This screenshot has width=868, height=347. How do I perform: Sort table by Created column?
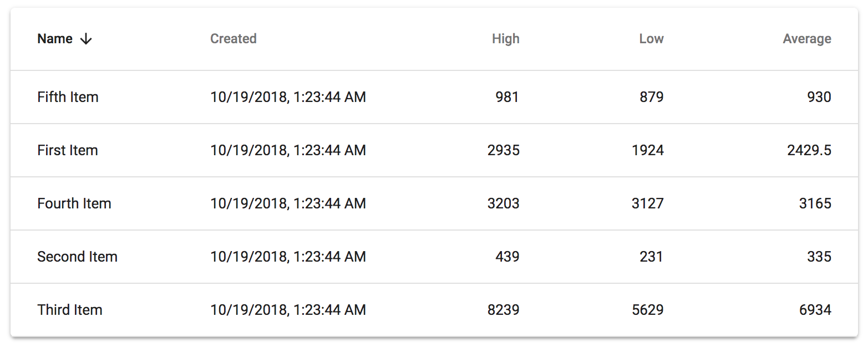coord(233,39)
